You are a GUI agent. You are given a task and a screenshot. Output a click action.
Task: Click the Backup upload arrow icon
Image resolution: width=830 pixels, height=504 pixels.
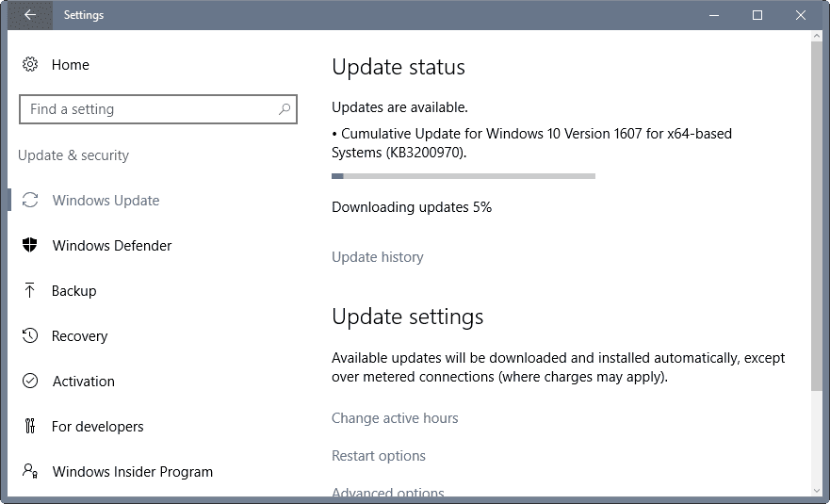pyautogui.click(x=29, y=290)
